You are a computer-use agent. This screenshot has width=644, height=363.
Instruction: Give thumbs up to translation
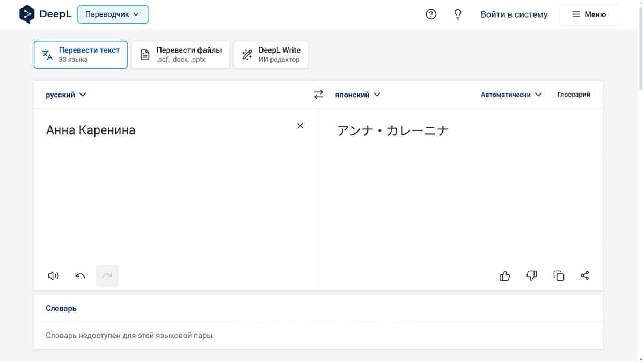(505, 276)
